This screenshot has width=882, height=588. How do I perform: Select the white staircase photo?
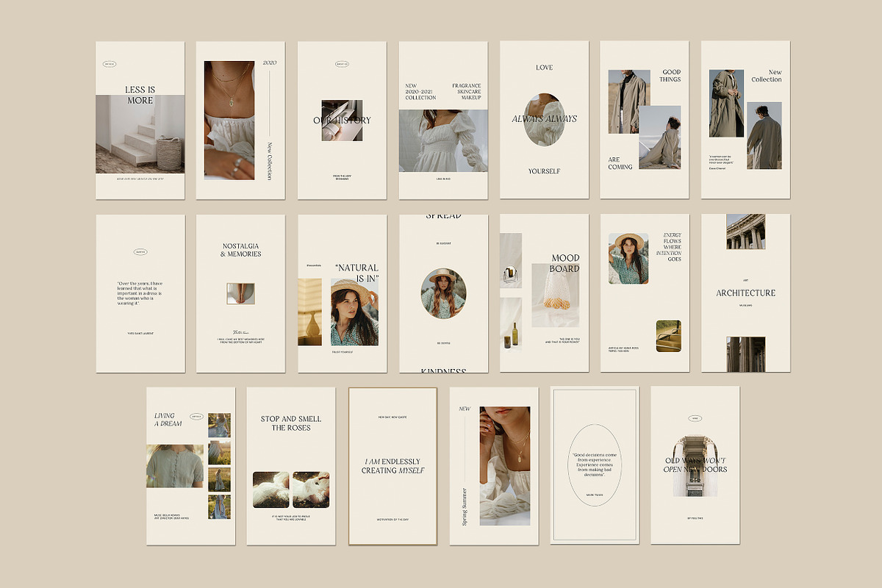140,134
